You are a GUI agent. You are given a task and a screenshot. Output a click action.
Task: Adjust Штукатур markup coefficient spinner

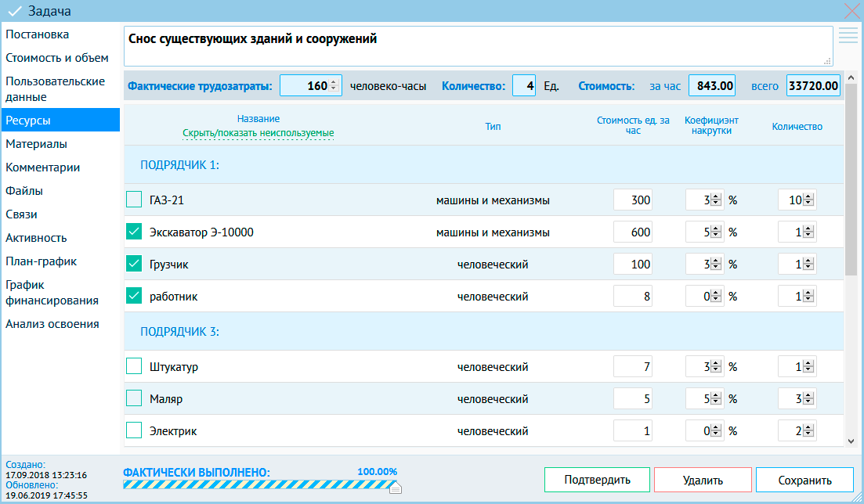pos(716,367)
